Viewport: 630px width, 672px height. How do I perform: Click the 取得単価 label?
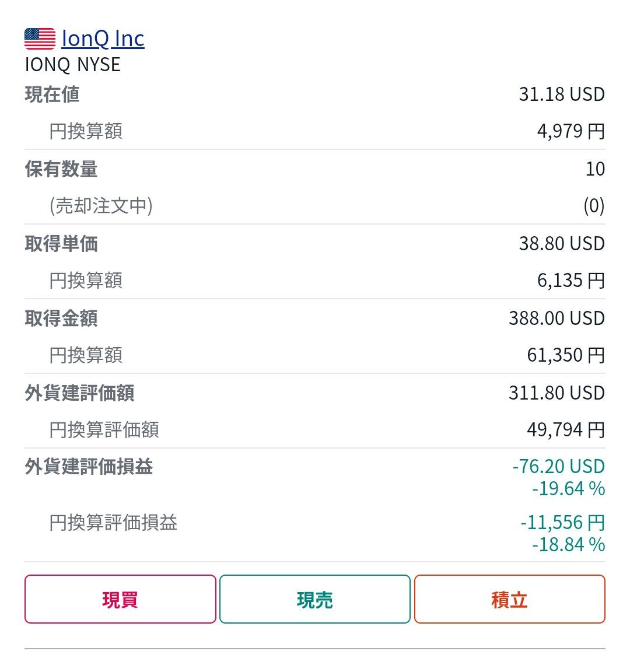click(x=61, y=244)
